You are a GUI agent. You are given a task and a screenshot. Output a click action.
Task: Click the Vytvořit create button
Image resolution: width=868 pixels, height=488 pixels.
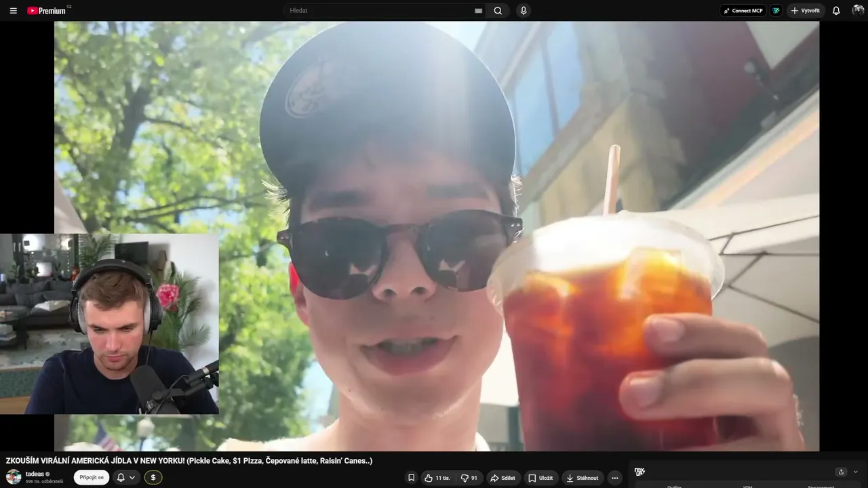click(806, 11)
